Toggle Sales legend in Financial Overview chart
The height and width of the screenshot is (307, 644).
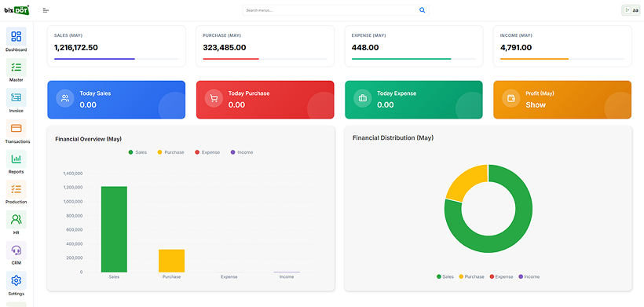[137, 152]
